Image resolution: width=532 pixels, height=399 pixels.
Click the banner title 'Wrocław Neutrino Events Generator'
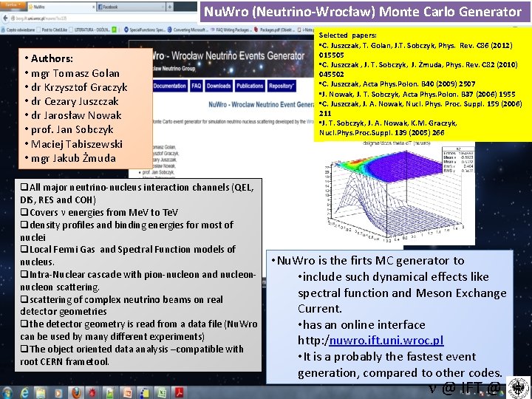239,55
